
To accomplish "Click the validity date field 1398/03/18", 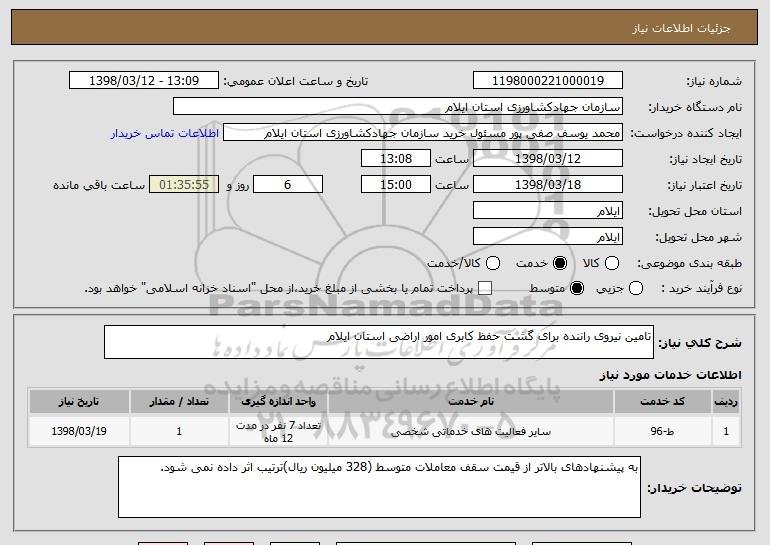I will click(x=548, y=185).
